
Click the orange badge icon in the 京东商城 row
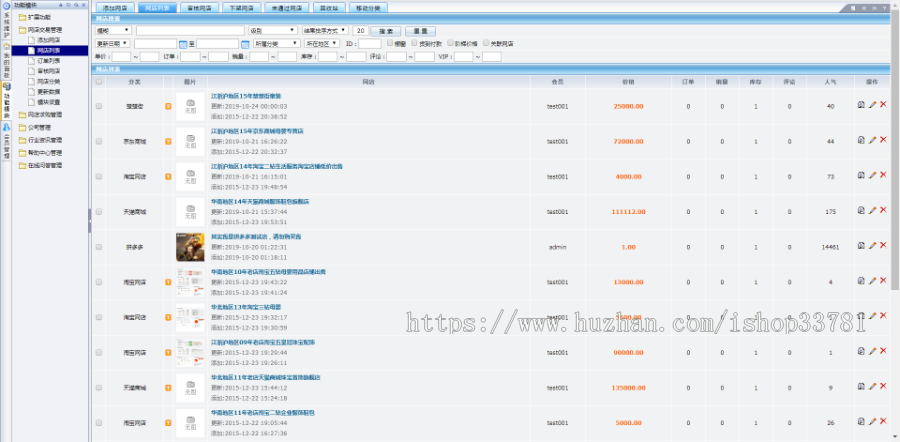[x=168, y=141]
